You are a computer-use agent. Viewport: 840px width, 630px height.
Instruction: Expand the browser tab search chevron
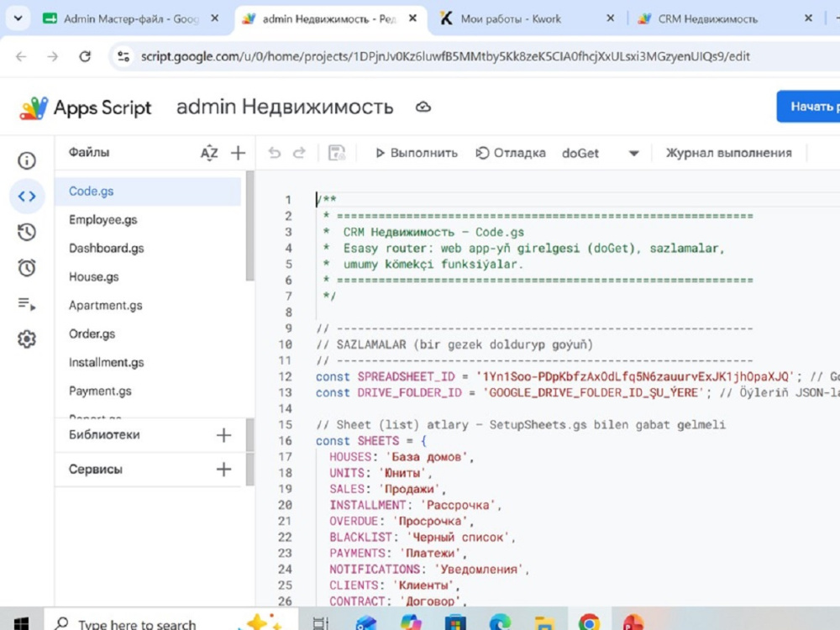pos(18,18)
